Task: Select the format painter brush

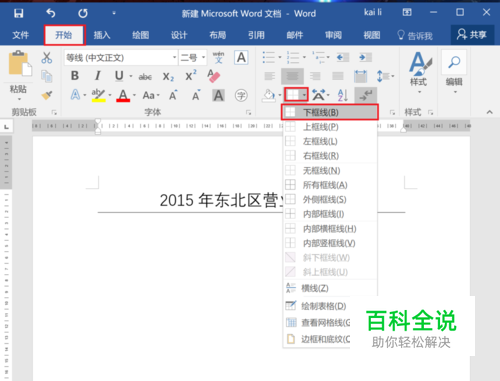Action: [x=47, y=95]
